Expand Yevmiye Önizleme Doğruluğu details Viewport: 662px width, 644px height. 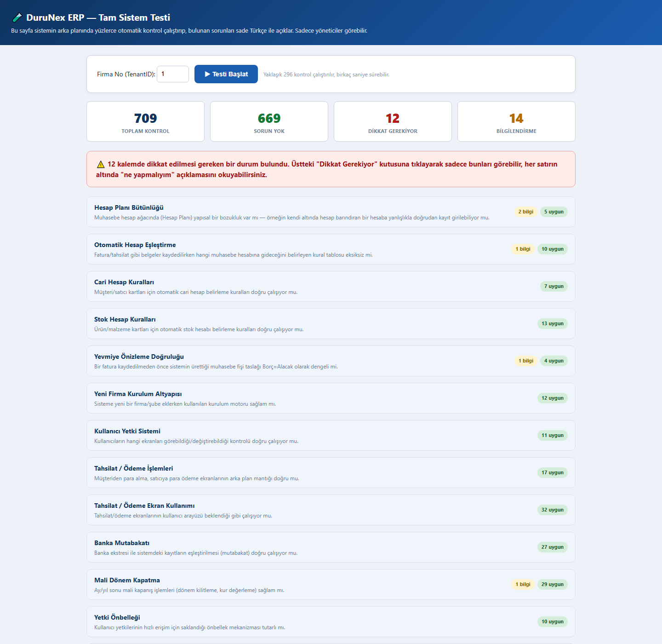[331, 361]
